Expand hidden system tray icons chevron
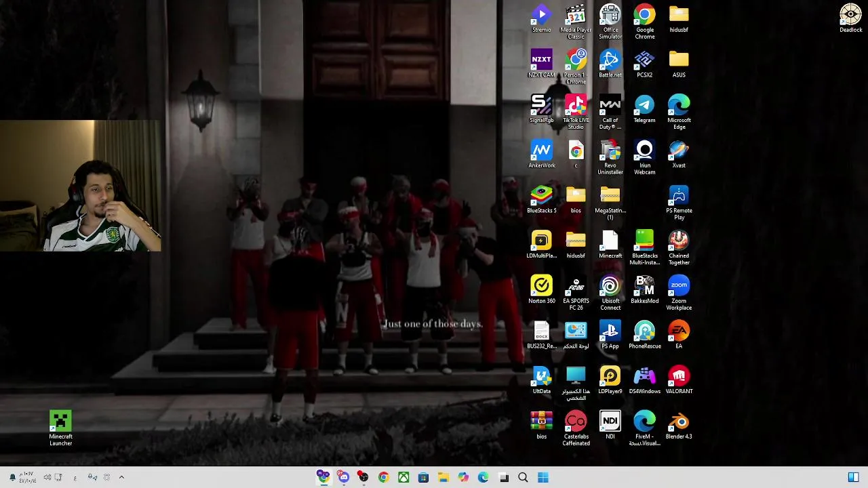This screenshot has height=488, width=868. (x=121, y=477)
